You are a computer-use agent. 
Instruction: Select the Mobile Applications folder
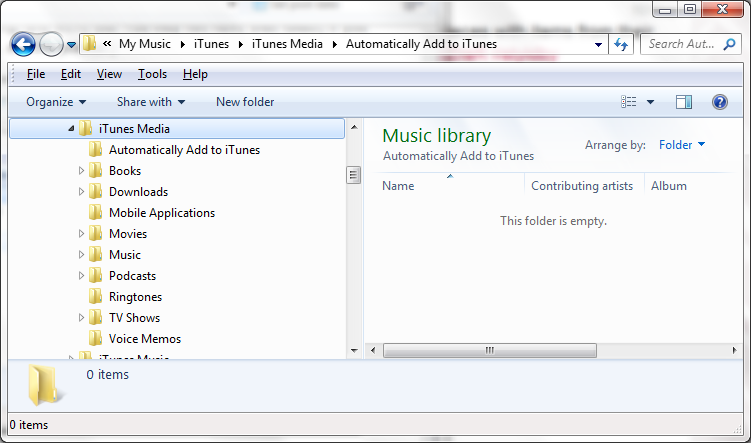(x=162, y=213)
